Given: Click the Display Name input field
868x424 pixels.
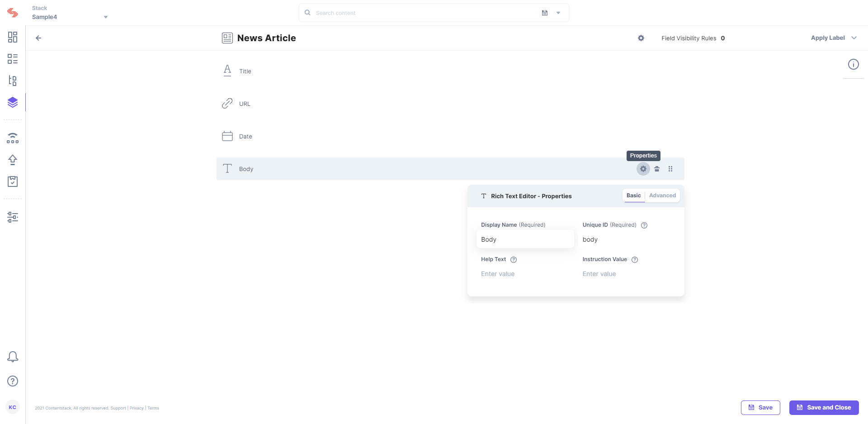Looking at the screenshot, I should [525, 239].
